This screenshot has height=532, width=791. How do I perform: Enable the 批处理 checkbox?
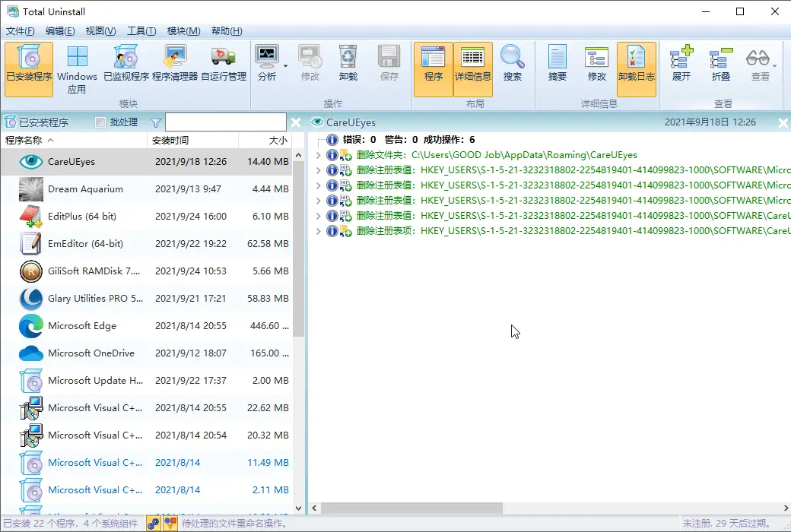(100, 122)
